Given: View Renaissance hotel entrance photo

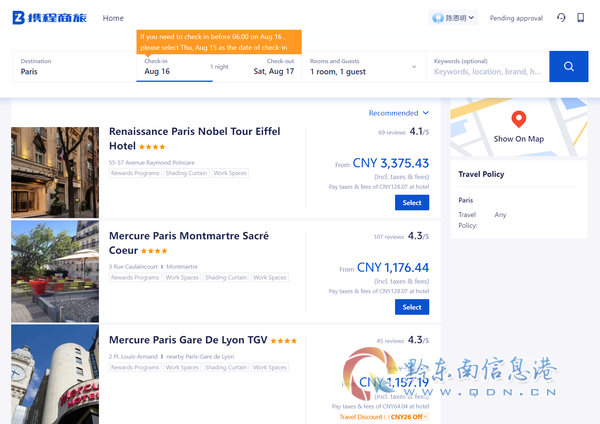Looking at the screenshot, I should coord(55,173).
